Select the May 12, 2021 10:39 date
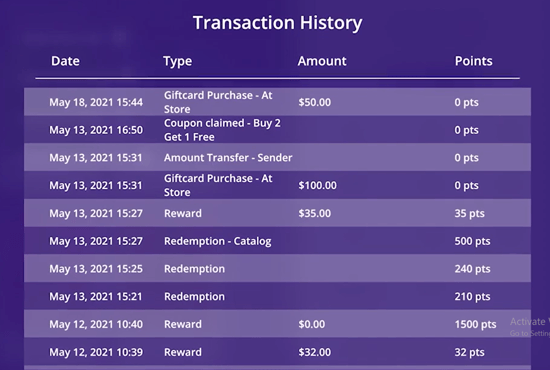Screen dimensions: 550x370 pyautogui.click(x=96, y=352)
